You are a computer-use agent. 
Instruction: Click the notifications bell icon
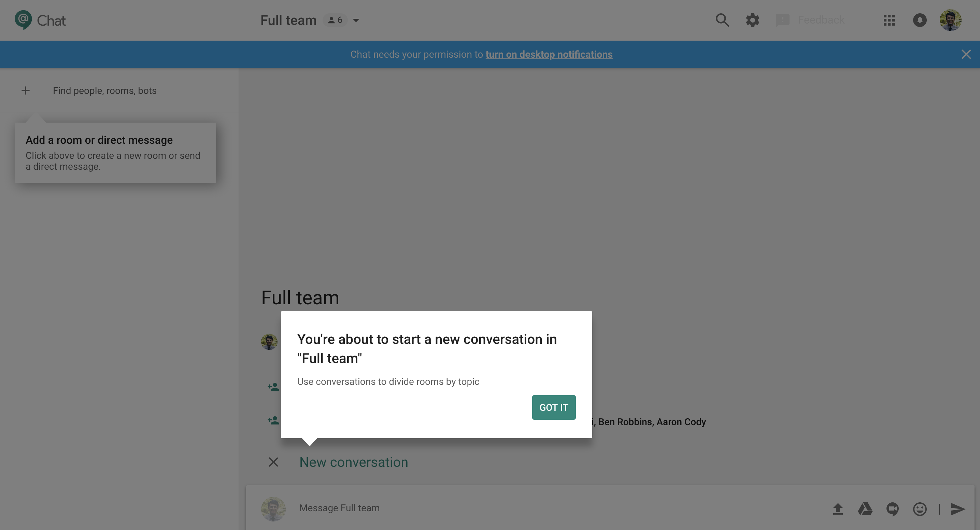[920, 19]
